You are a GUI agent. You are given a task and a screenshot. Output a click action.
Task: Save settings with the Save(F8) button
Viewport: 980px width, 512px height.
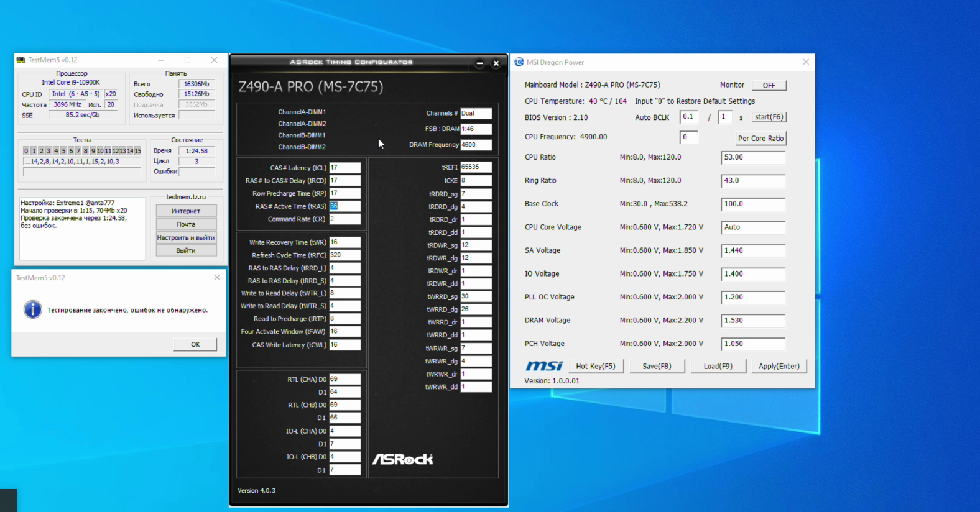[657, 366]
